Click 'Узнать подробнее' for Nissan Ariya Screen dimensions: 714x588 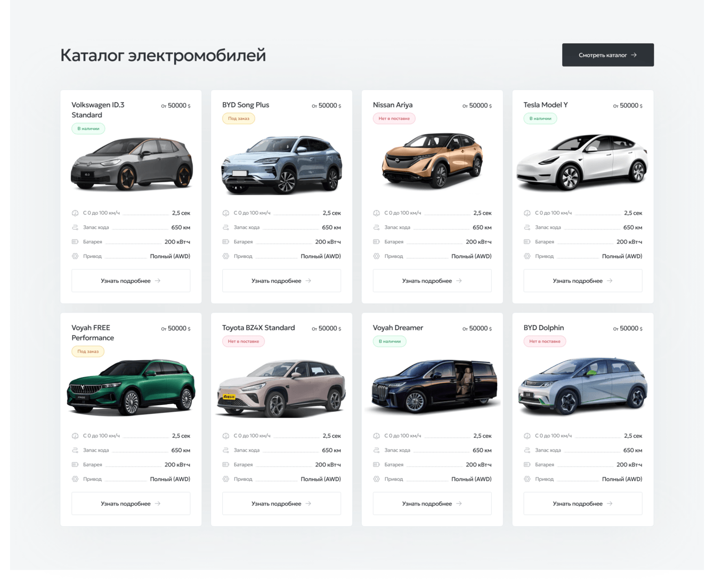tap(432, 281)
